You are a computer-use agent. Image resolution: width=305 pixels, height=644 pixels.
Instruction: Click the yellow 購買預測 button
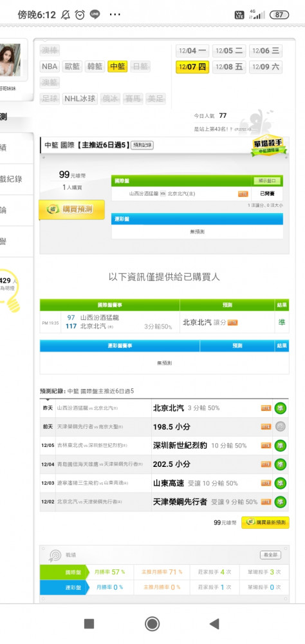tap(72, 209)
